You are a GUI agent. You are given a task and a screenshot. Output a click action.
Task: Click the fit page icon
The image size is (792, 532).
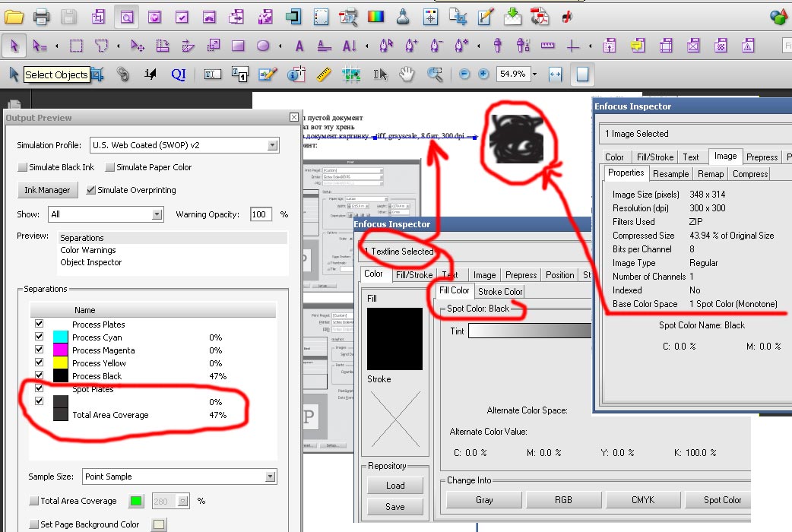point(582,74)
